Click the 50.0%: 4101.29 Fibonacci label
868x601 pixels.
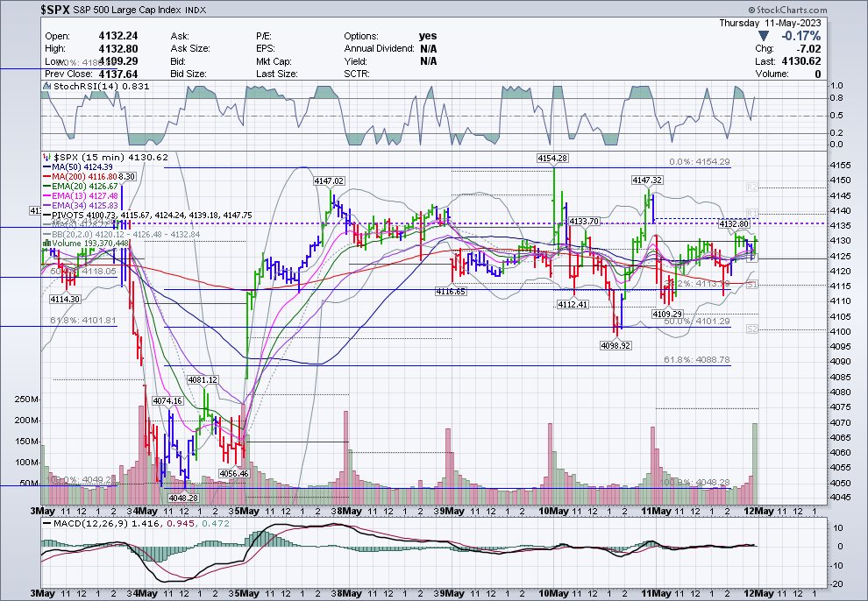697,322
